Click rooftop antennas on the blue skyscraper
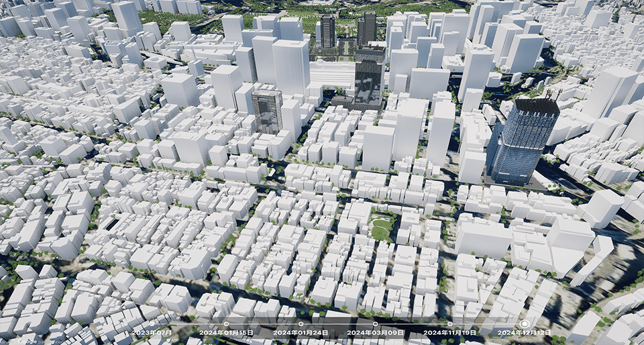 [x=553, y=94]
